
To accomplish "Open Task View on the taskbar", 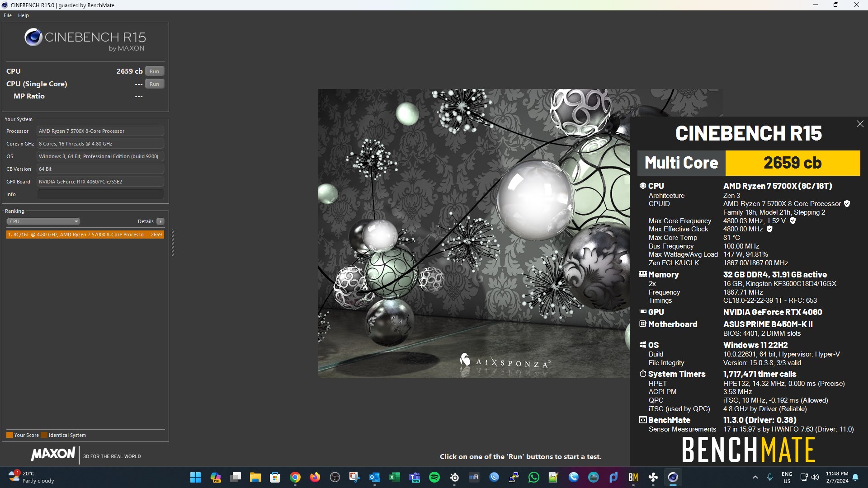I will [236, 477].
